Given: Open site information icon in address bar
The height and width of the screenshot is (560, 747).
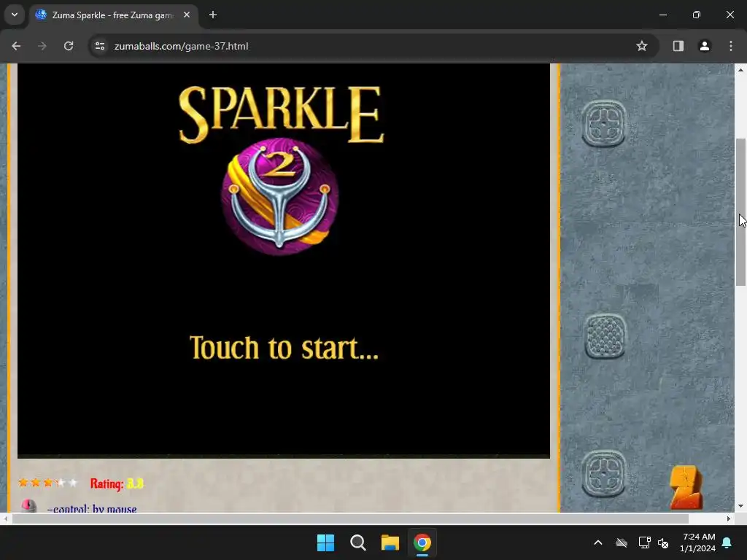Looking at the screenshot, I should tap(100, 46).
